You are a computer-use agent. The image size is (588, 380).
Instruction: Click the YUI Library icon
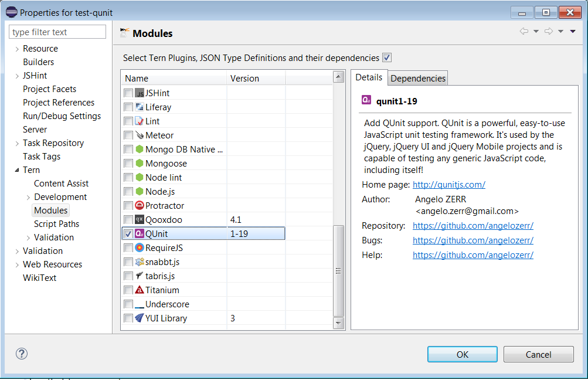139,318
